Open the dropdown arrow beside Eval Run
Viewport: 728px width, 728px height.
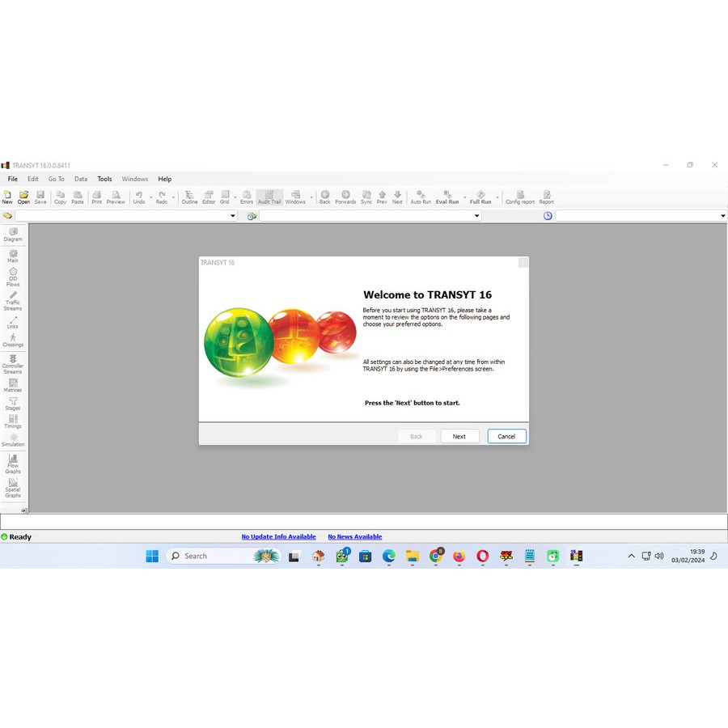click(465, 198)
